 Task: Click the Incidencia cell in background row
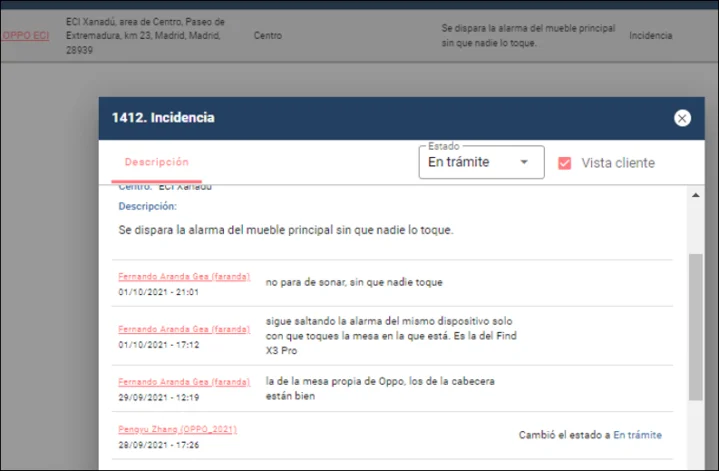(x=651, y=36)
